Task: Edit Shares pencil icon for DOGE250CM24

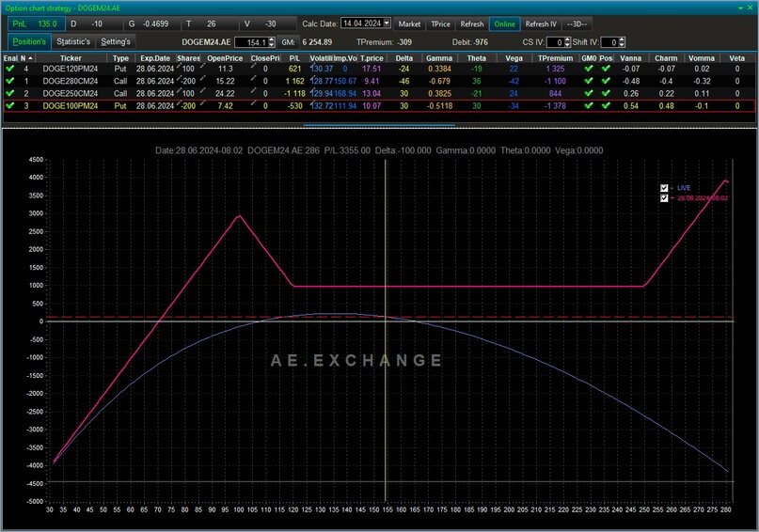Action: click(x=179, y=90)
